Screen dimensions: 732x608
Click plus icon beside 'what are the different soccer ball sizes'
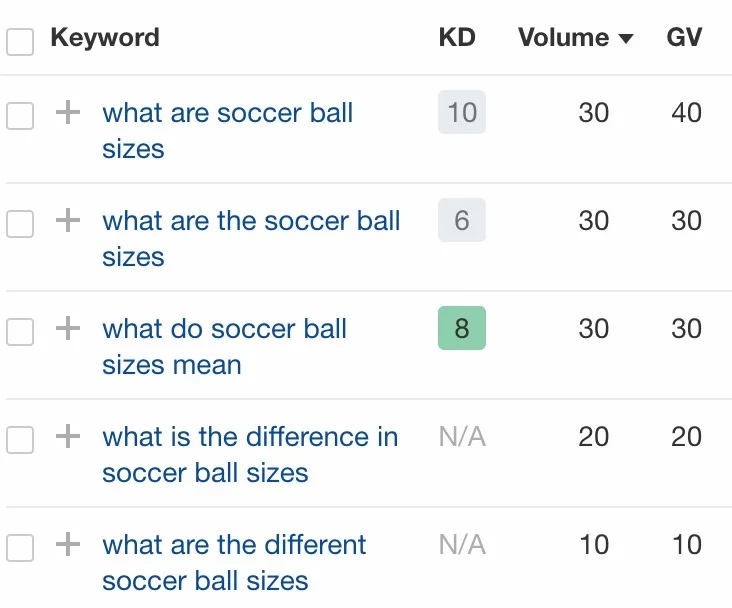[x=67, y=545]
